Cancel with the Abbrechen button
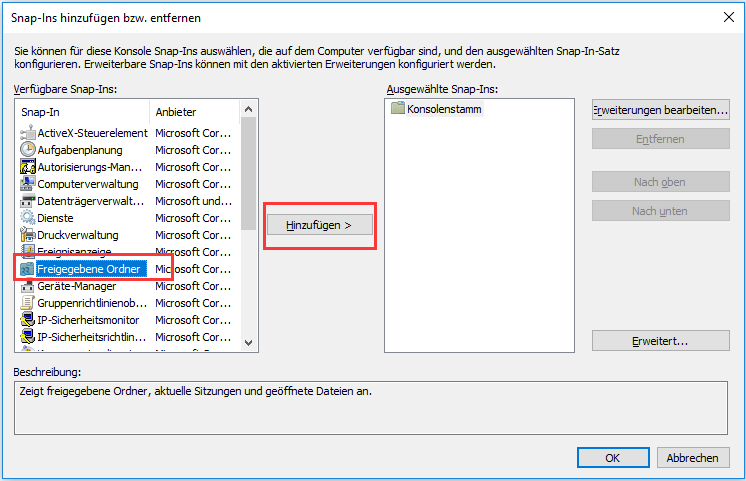 693,458
